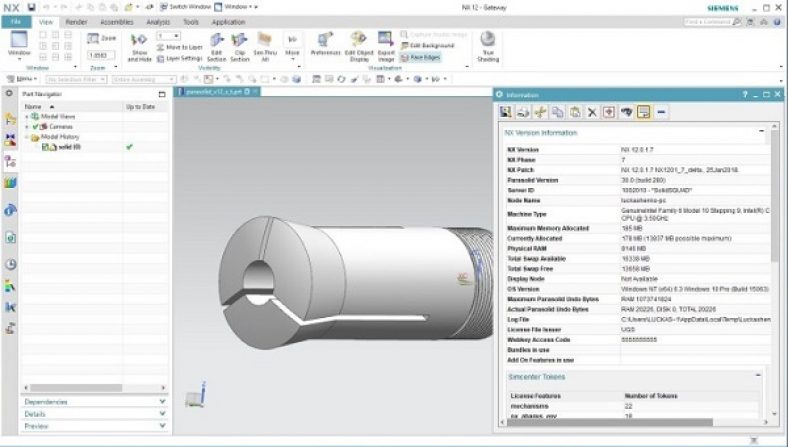Image resolution: width=788 pixels, height=447 pixels.
Task: Click the Delete X icon in Information window
Action: (592, 112)
